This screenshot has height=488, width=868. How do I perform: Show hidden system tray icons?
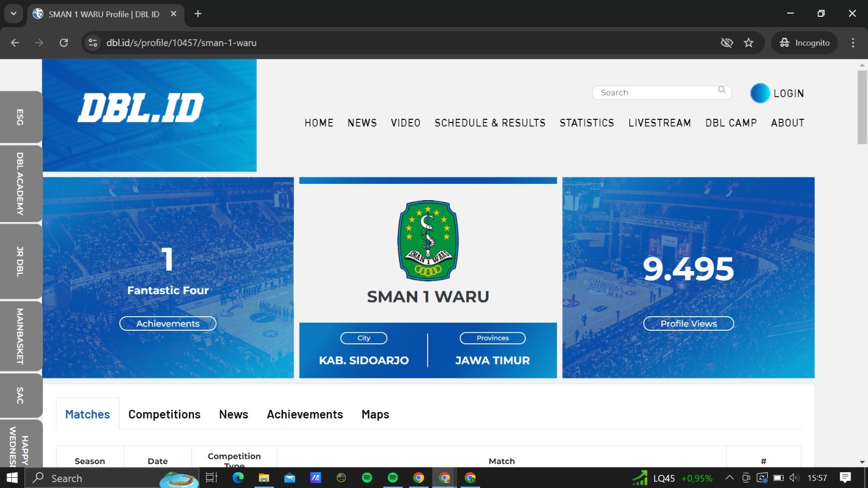coord(730,478)
